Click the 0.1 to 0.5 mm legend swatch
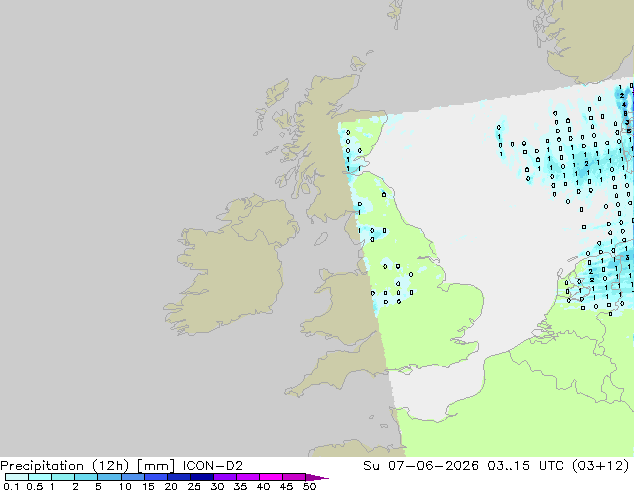Image resolution: width=634 pixels, height=490 pixels. pyautogui.click(x=17, y=477)
